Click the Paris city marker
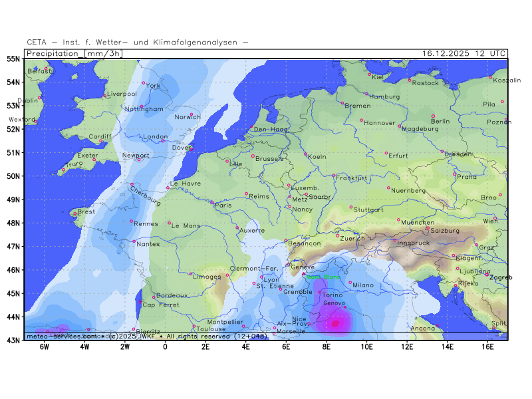The width and height of the screenshot is (532, 399). pyautogui.click(x=212, y=202)
